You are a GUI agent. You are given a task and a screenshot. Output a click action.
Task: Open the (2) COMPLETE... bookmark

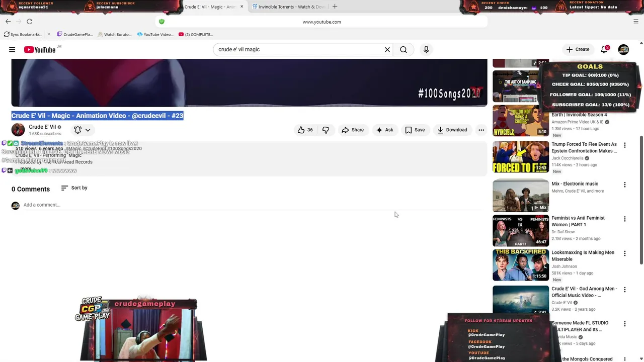(x=196, y=34)
